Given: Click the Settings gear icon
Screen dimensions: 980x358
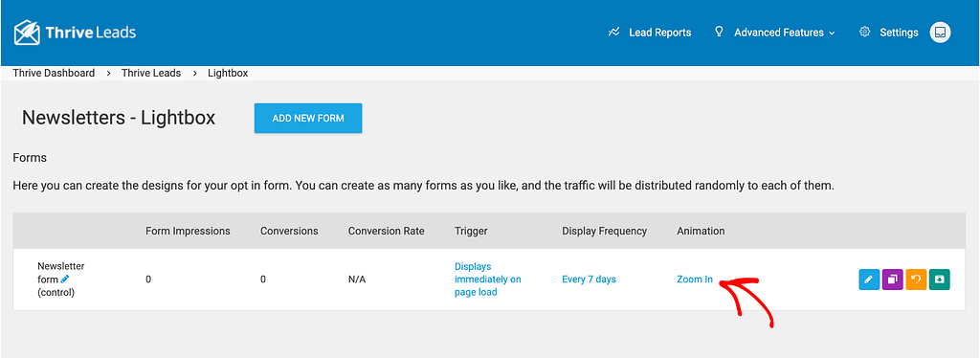Looking at the screenshot, I should point(865,32).
